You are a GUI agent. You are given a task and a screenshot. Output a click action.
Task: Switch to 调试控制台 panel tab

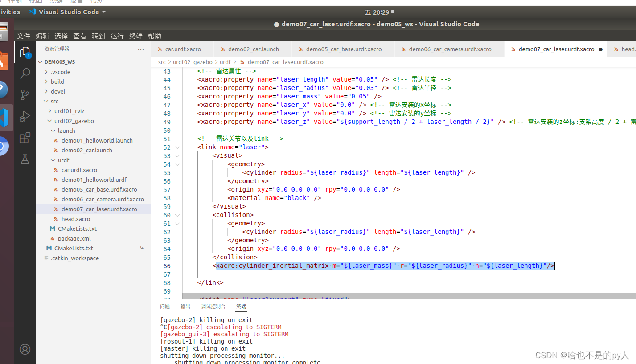pyautogui.click(x=213, y=307)
